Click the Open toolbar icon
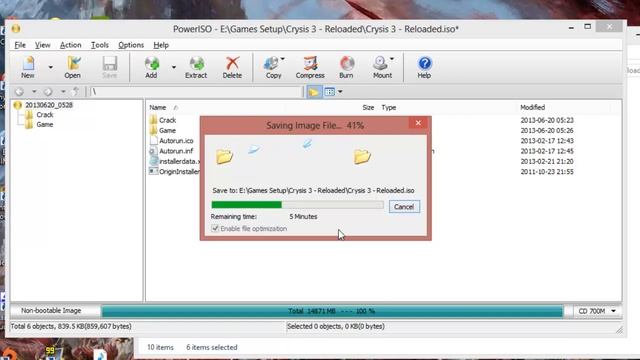Viewport: 640px width, 360px height. click(x=73, y=67)
